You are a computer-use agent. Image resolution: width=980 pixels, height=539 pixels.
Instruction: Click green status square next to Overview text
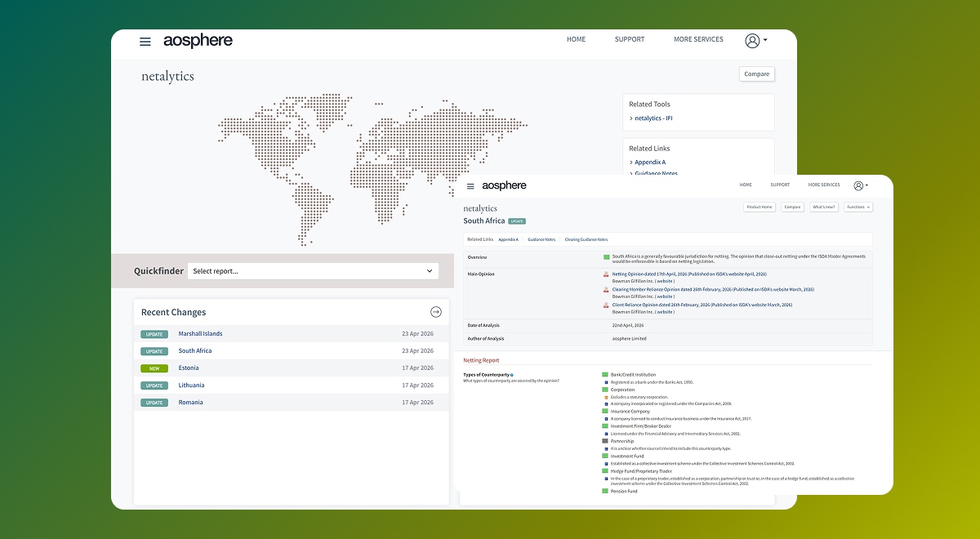pos(607,256)
